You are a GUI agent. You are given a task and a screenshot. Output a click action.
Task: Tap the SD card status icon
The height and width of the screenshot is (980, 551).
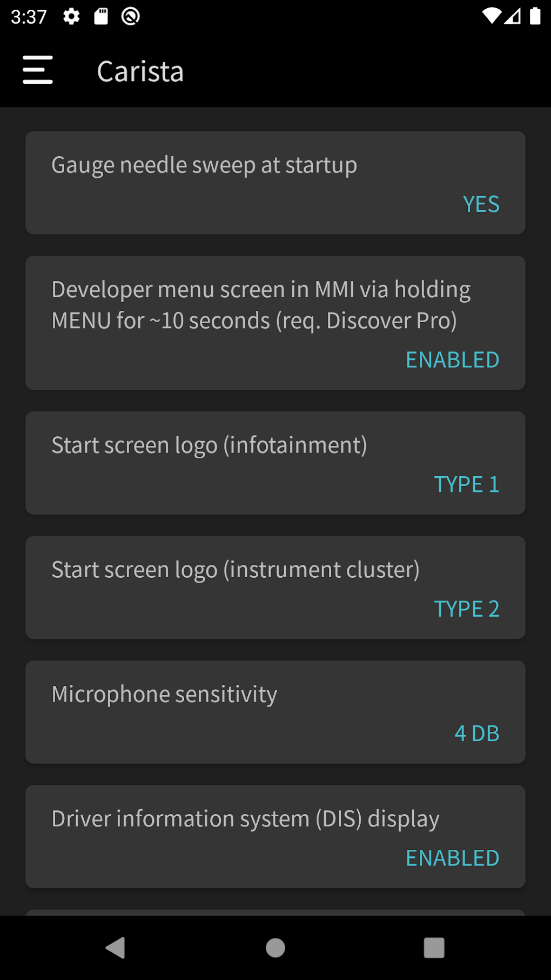pos(101,17)
